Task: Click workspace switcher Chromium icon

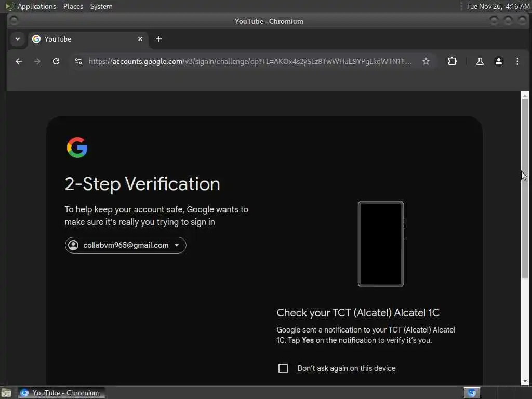Action: (472, 393)
